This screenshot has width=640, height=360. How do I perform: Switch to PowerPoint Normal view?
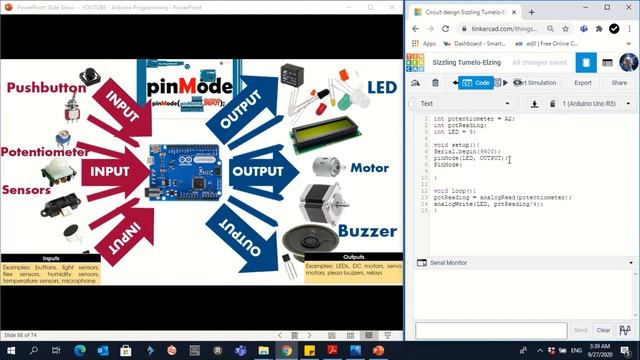click(x=332, y=336)
